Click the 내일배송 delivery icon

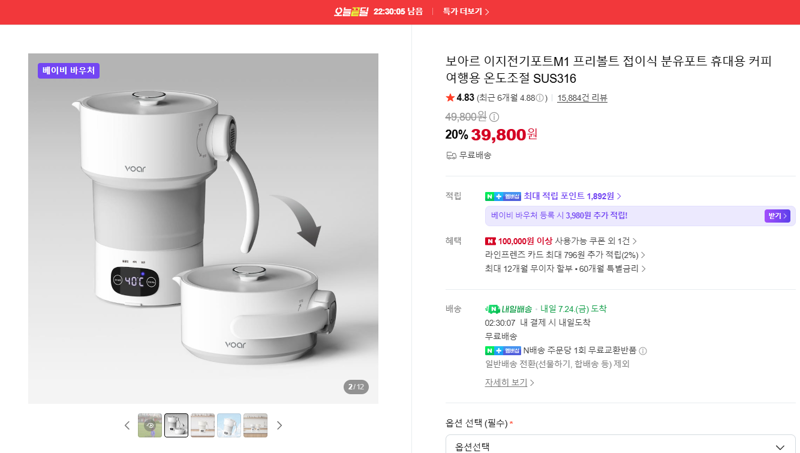click(492, 309)
